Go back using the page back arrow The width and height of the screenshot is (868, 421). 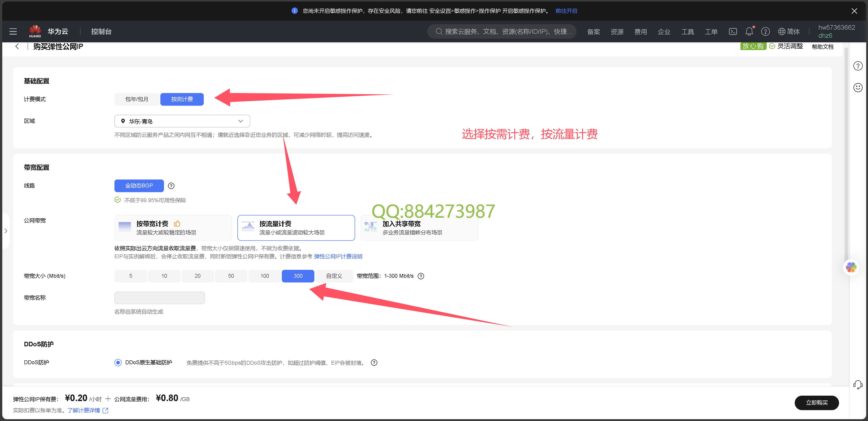pos(17,46)
